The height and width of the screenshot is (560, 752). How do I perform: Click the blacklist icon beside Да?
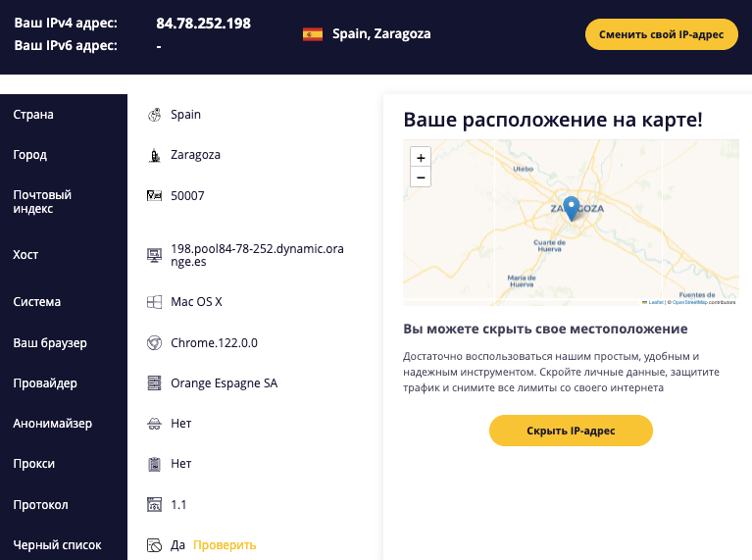(x=154, y=545)
